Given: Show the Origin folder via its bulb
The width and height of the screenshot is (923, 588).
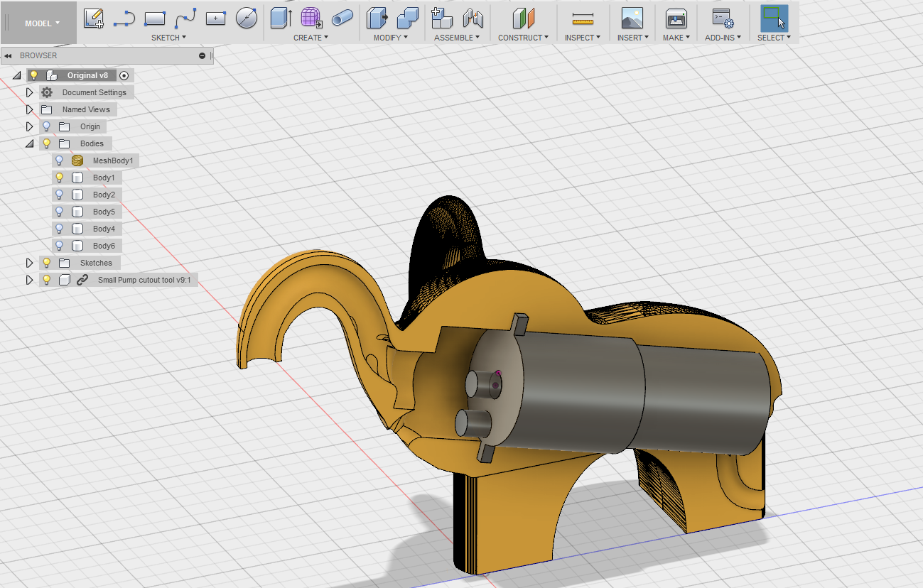Looking at the screenshot, I should tap(47, 126).
